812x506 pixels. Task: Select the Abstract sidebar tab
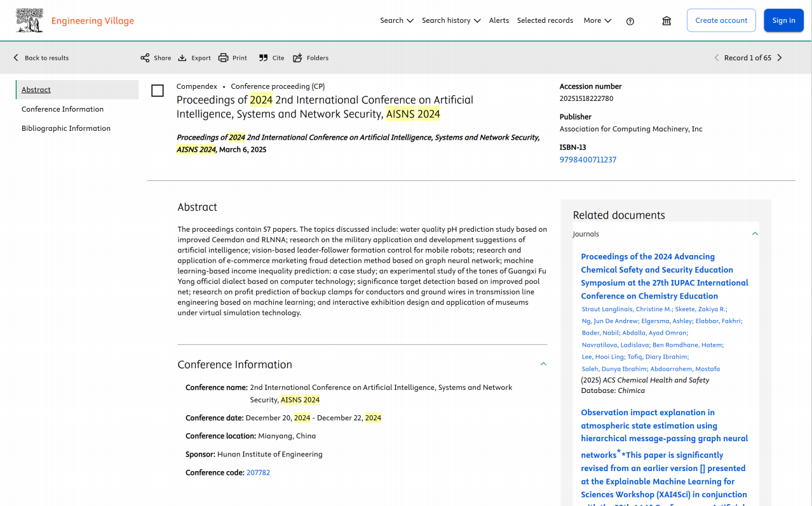point(77,90)
